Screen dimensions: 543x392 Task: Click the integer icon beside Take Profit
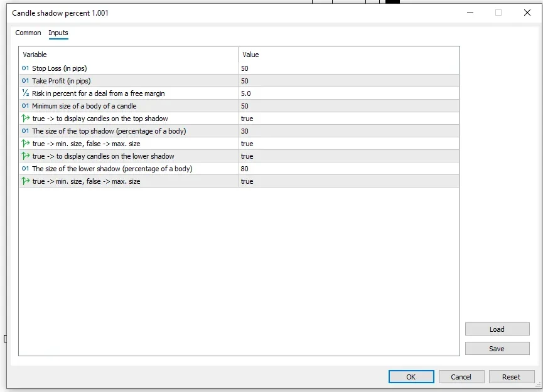coord(25,81)
